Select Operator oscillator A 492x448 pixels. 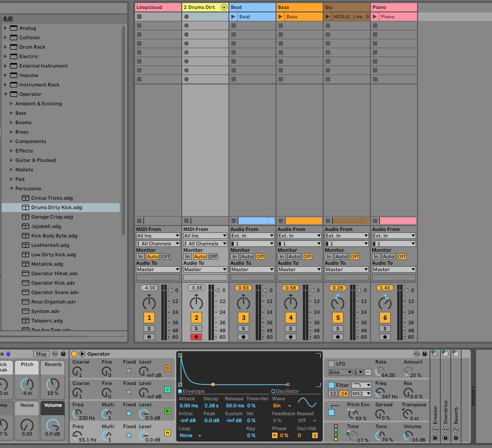coord(167,433)
